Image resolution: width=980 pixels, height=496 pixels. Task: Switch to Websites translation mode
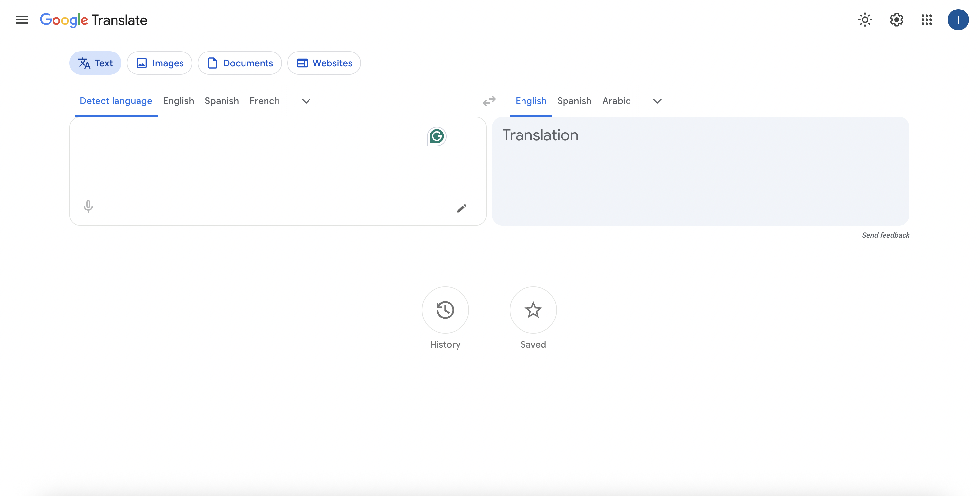324,63
